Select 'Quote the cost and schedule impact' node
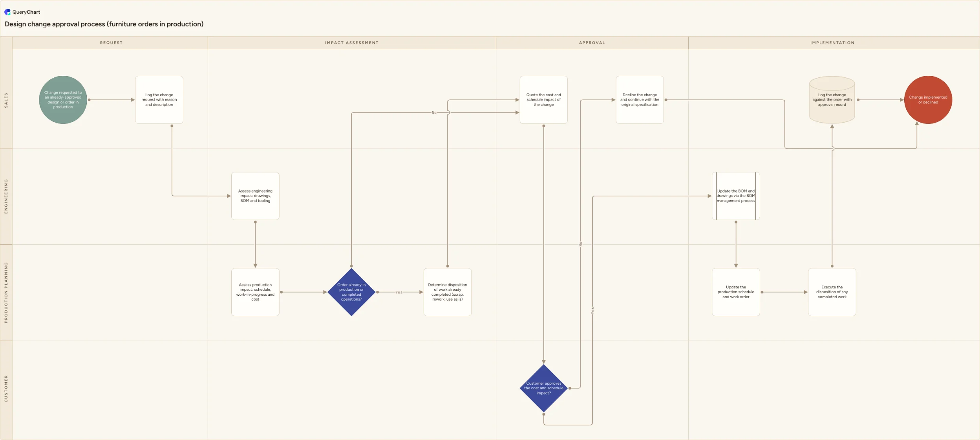This screenshot has width=980, height=440. coord(544,100)
